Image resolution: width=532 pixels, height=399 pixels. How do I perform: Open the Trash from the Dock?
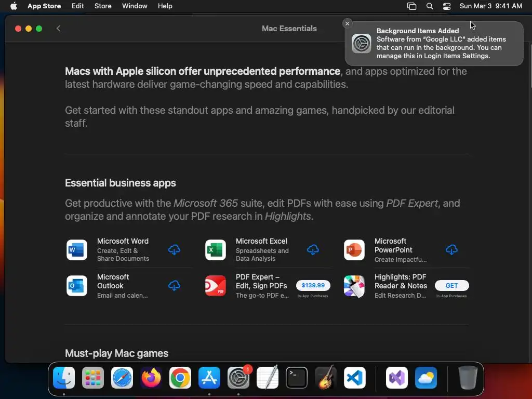(x=468, y=378)
